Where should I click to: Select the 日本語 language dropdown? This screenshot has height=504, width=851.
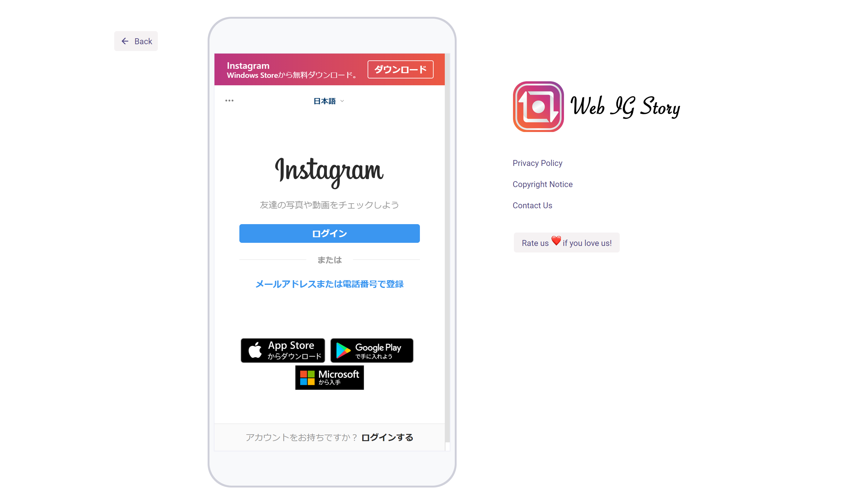pos(329,101)
